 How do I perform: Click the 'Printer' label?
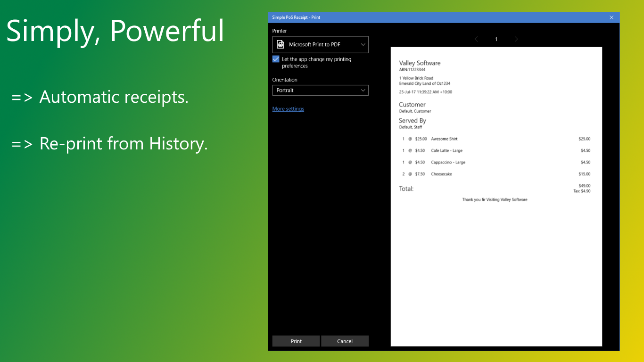(x=280, y=31)
